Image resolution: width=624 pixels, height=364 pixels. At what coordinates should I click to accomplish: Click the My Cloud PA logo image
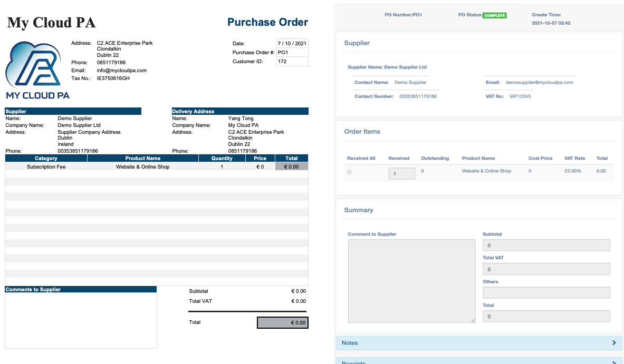(x=37, y=71)
